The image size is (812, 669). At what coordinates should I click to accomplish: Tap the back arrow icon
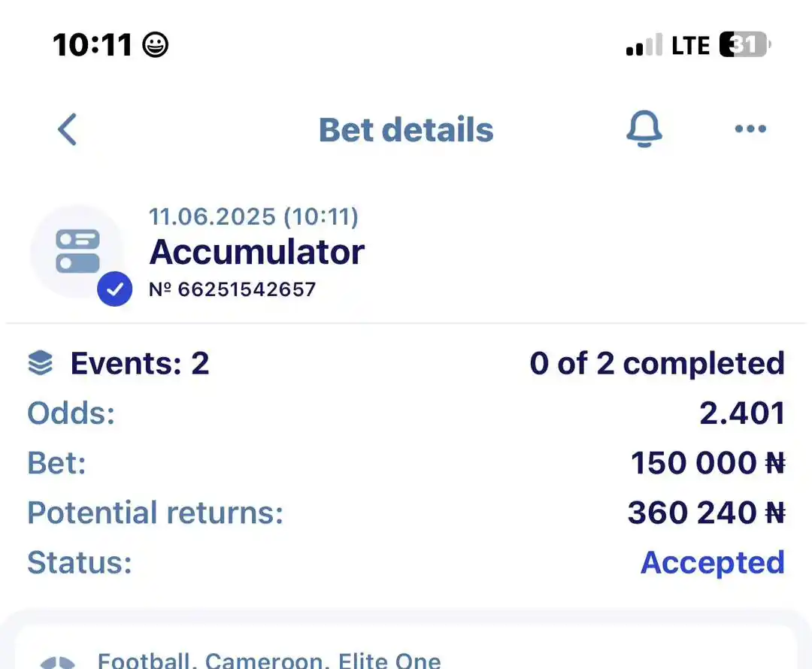pos(68,129)
